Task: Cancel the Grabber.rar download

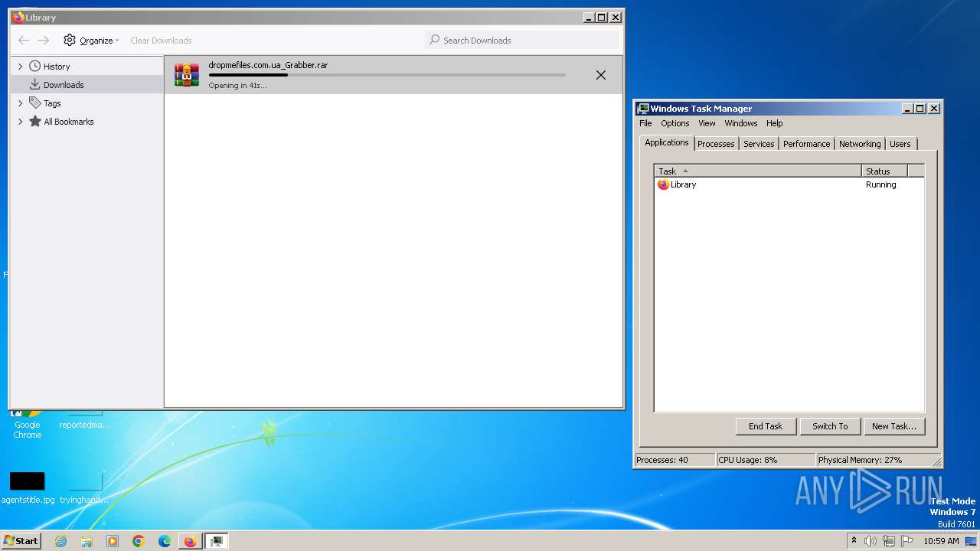Action: click(601, 75)
